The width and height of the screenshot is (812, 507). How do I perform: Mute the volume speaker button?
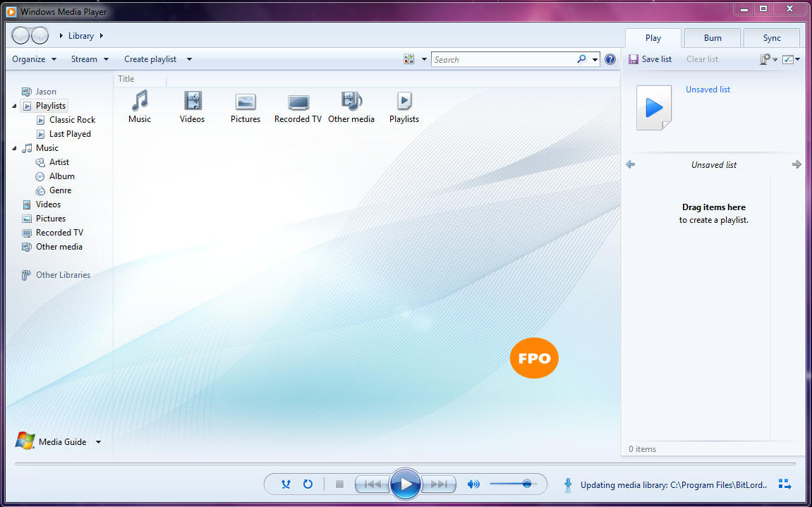pyautogui.click(x=473, y=484)
